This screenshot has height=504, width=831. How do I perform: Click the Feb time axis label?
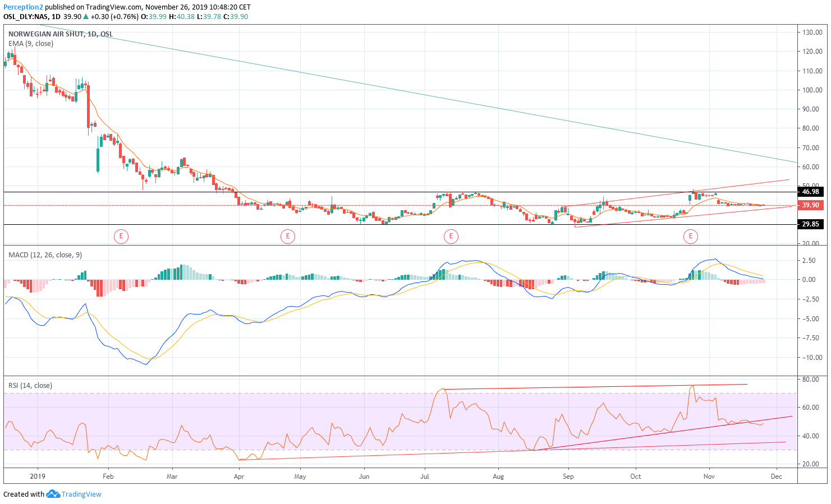(108, 477)
